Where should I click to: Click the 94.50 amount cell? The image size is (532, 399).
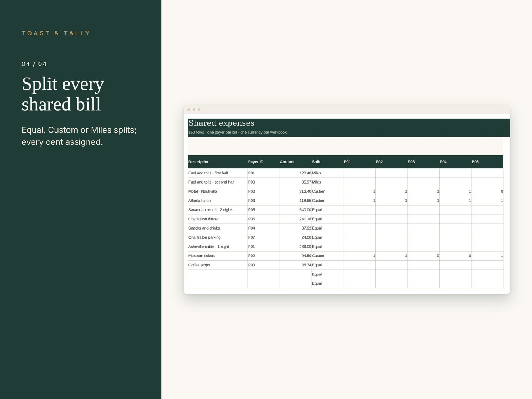[x=296, y=256]
